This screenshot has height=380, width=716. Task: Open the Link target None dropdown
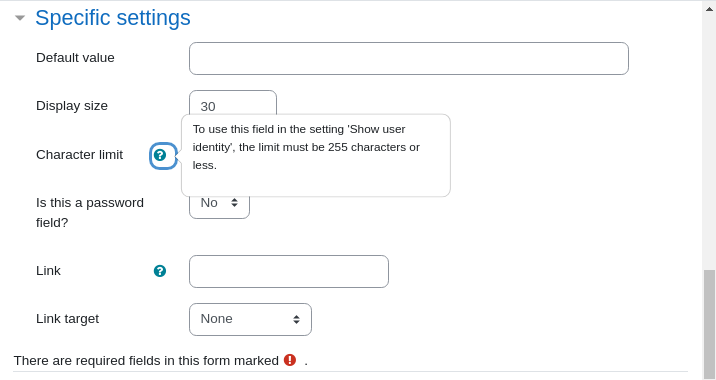pyautogui.click(x=250, y=319)
